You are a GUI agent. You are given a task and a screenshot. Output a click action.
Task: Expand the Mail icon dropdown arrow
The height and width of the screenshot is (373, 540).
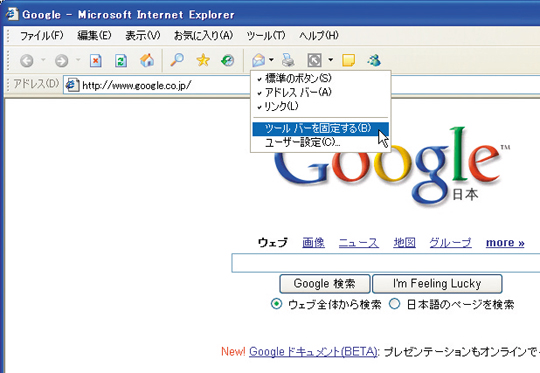(x=271, y=60)
